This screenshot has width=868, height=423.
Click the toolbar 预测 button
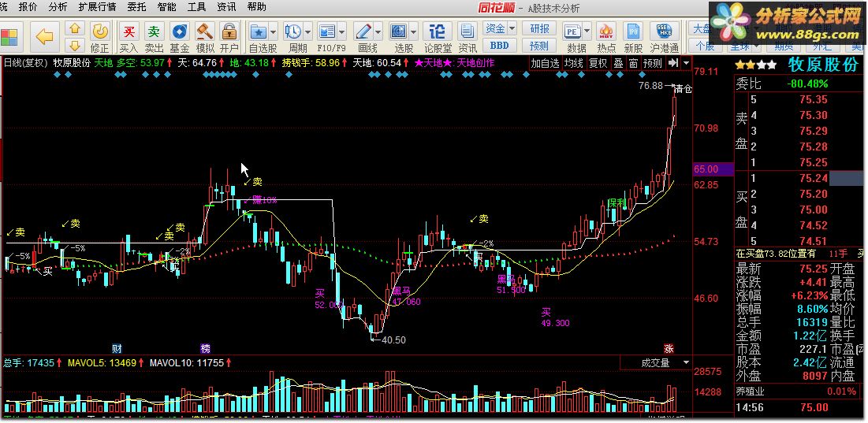(x=539, y=46)
